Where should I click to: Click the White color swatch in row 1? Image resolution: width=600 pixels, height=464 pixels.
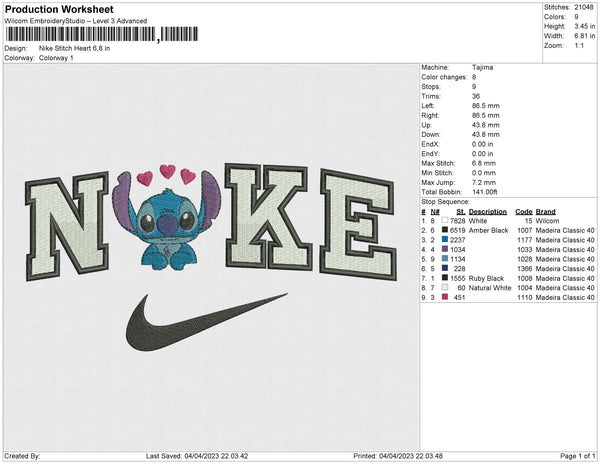(445, 220)
